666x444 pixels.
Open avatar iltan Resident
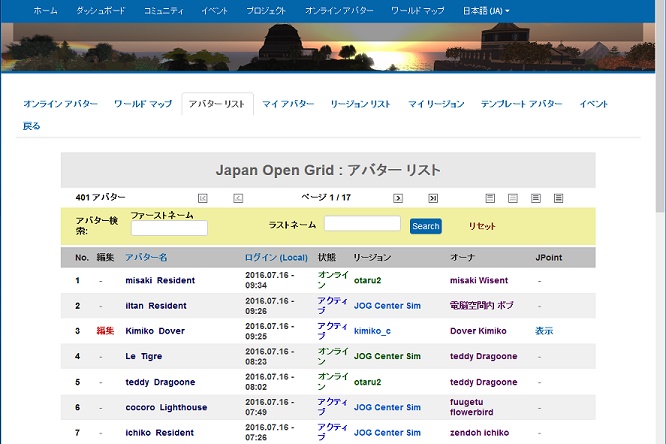pyautogui.click(x=156, y=306)
